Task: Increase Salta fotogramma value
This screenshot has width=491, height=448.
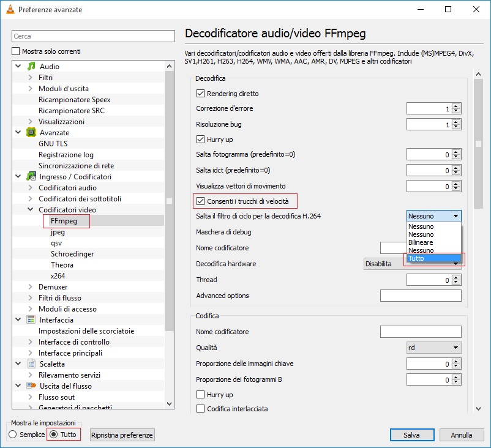Action: click(x=456, y=152)
